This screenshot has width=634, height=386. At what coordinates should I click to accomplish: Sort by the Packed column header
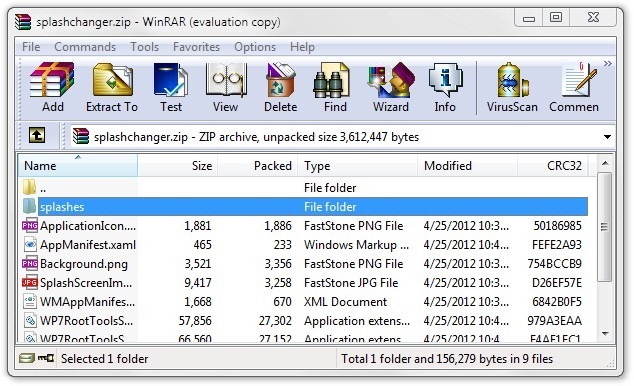258,165
